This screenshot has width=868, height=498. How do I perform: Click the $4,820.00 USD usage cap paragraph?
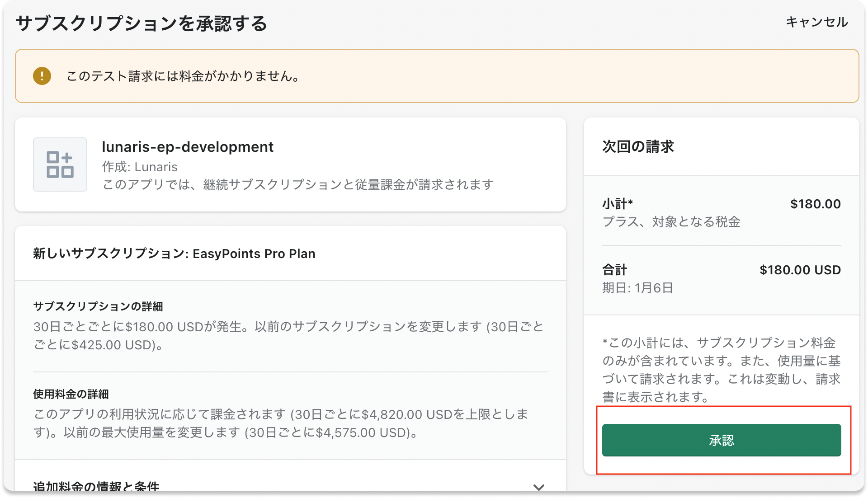(x=281, y=423)
